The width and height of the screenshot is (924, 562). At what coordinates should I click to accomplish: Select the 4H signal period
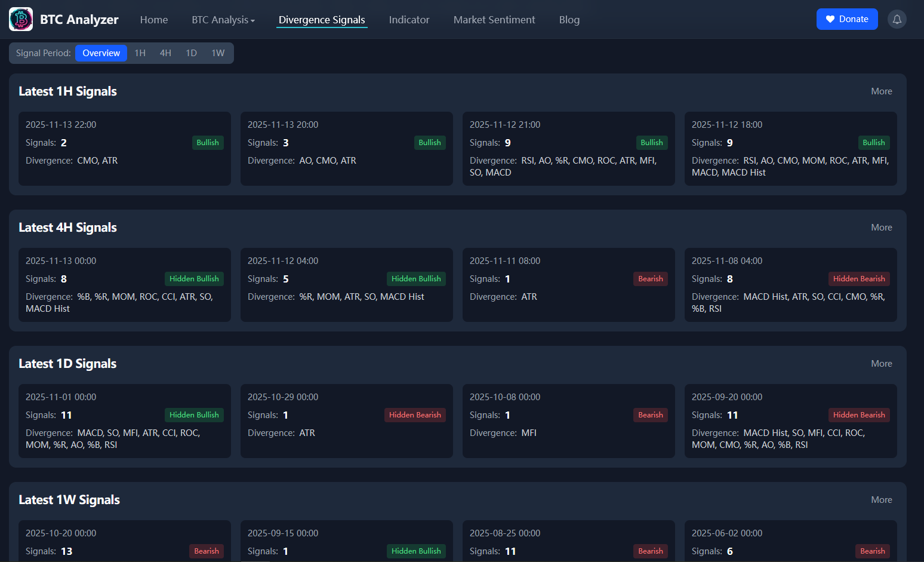tap(165, 53)
